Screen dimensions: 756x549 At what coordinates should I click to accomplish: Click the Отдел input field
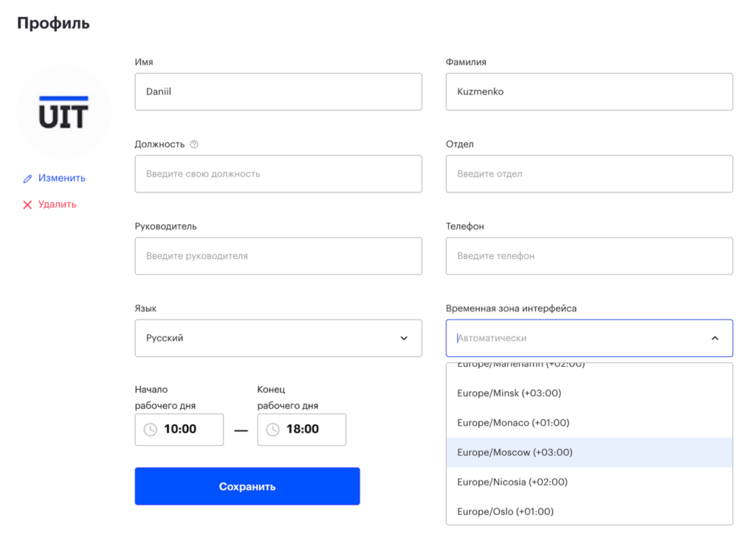coord(589,174)
